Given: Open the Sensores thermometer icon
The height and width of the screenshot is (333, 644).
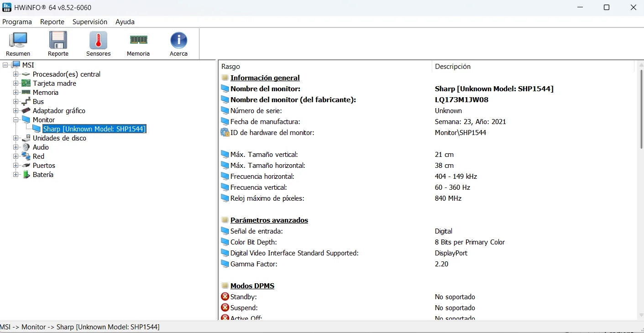Looking at the screenshot, I should 98,40.
